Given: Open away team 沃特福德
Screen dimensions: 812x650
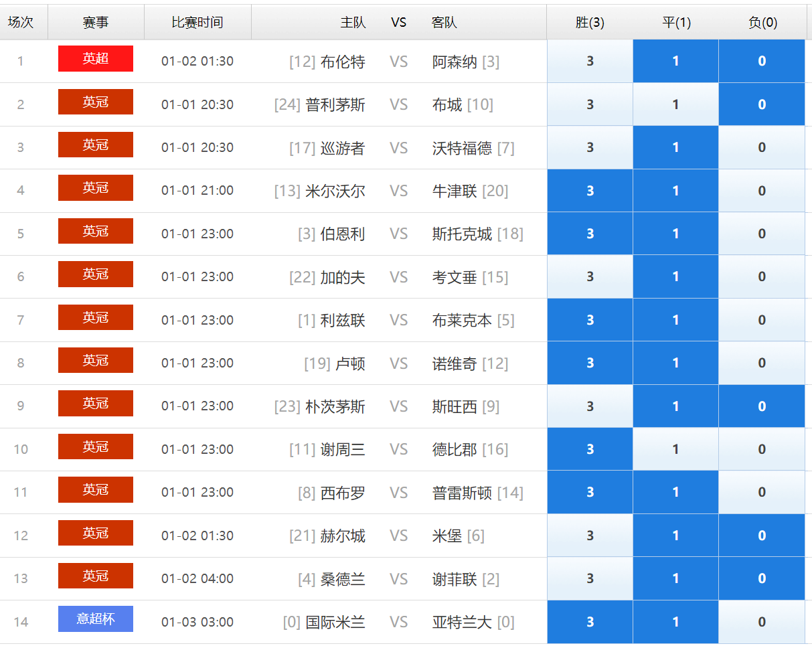Looking at the screenshot, I should pos(462,148).
